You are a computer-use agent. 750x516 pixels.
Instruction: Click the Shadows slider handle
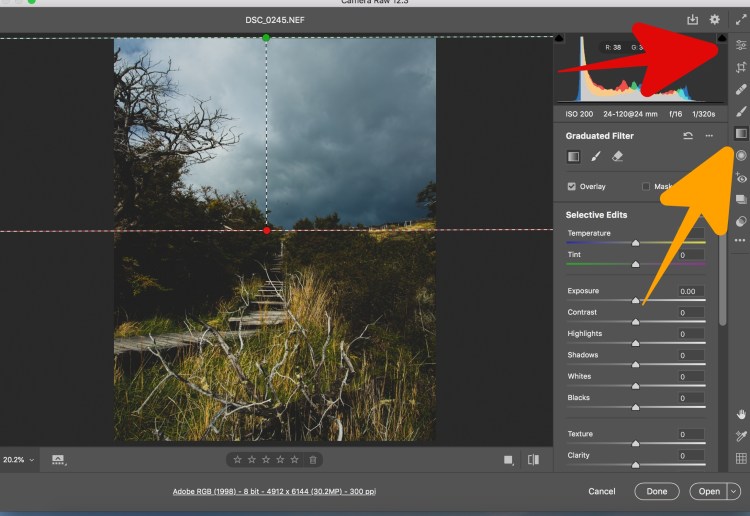click(x=635, y=364)
